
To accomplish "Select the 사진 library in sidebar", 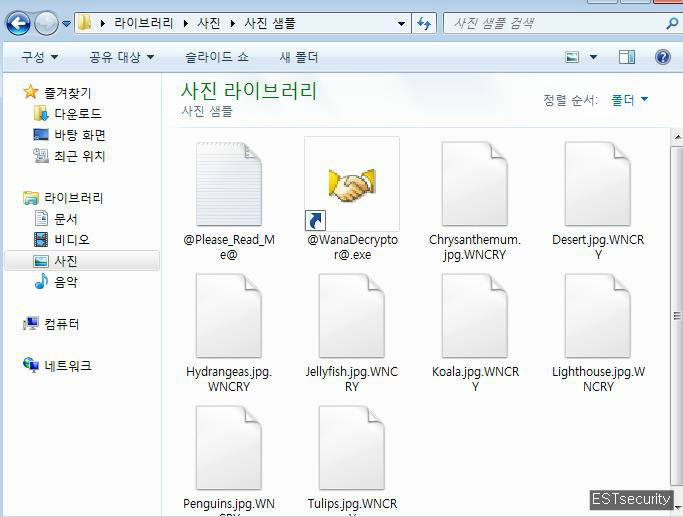I will pyautogui.click(x=82, y=261).
